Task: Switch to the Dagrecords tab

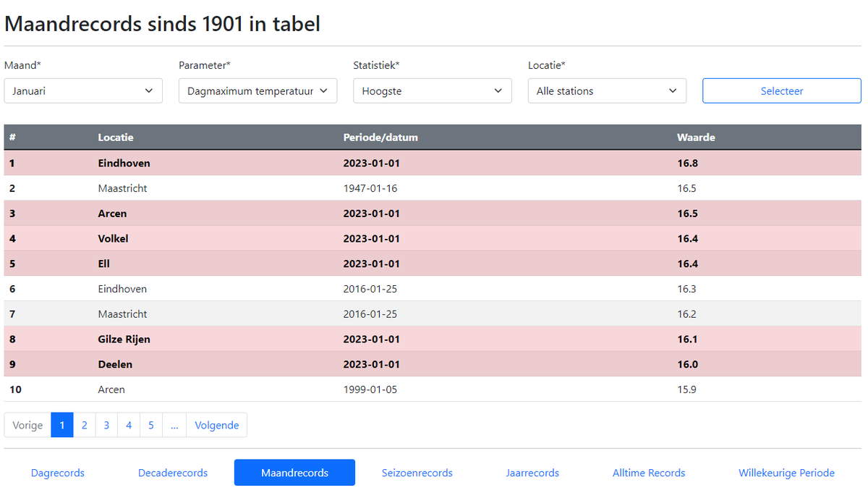Action: coord(57,472)
